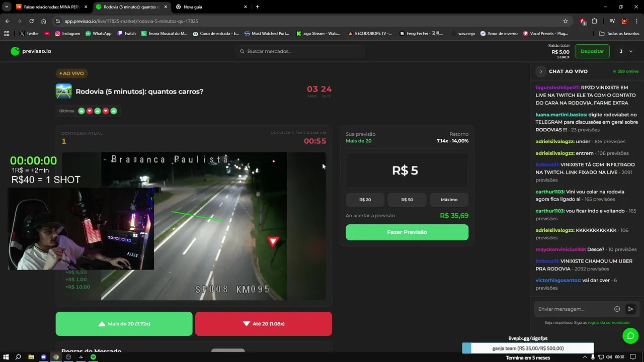Open Spotify from the taskbar
The height and width of the screenshot is (362, 644).
[94, 357]
